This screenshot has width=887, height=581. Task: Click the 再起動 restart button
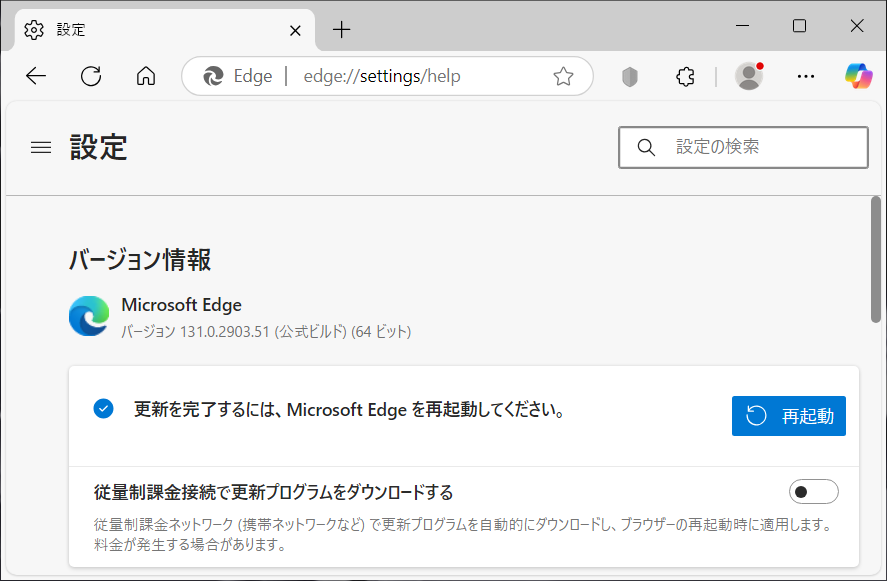(789, 416)
